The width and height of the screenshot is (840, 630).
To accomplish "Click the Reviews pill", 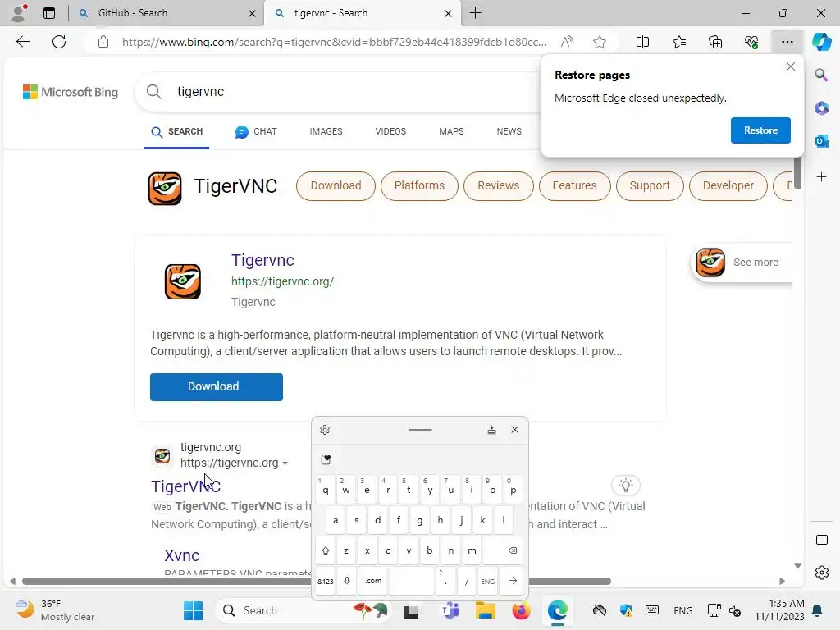I will pyautogui.click(x=498, y=186).
